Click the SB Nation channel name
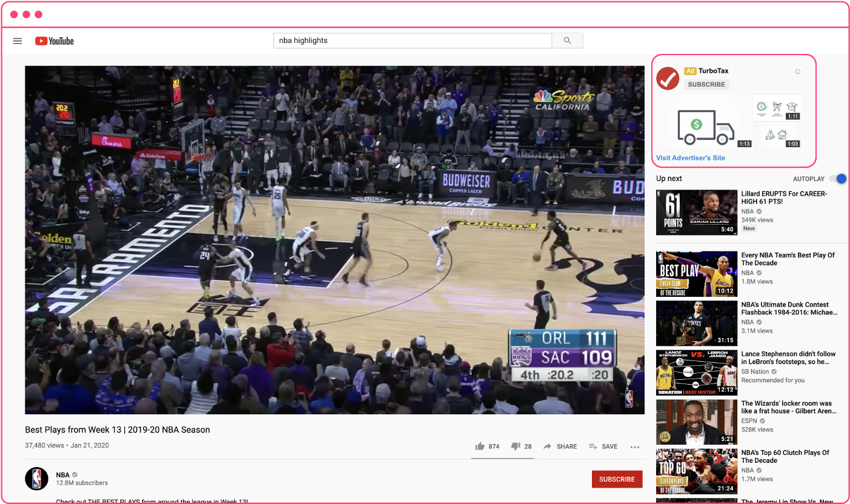The image size is (850, 504). click(x=755, y=372)
